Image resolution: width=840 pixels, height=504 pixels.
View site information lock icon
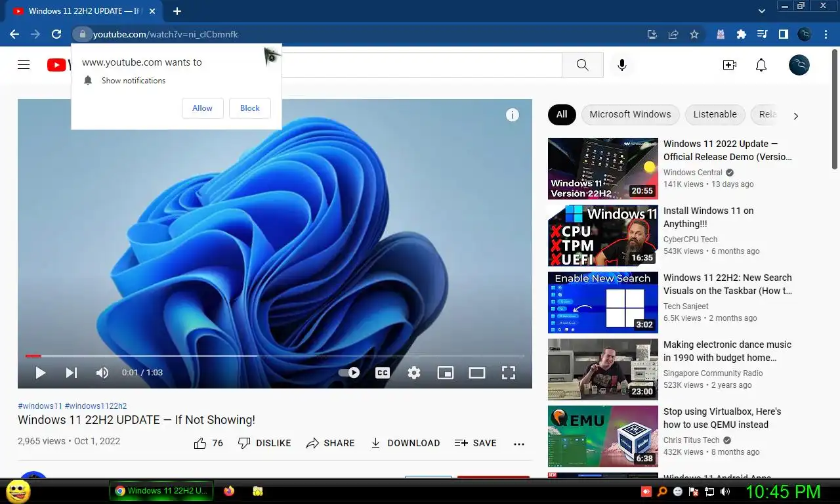82,34
